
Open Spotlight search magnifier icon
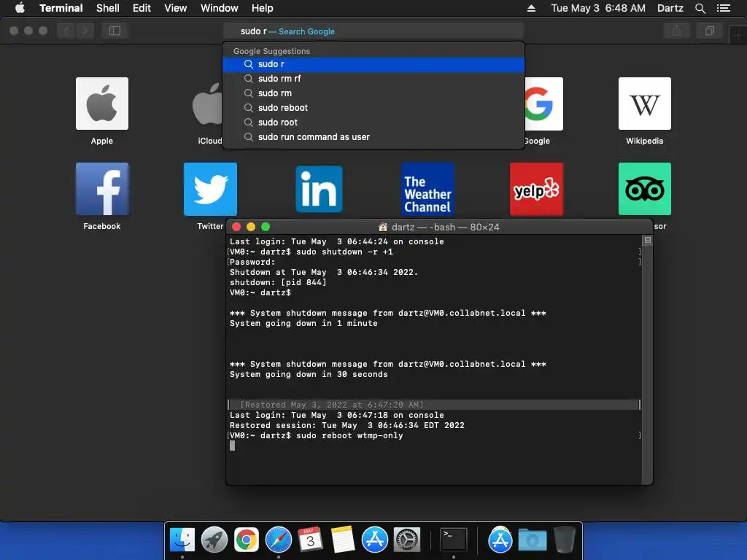[x=700, y=8]
